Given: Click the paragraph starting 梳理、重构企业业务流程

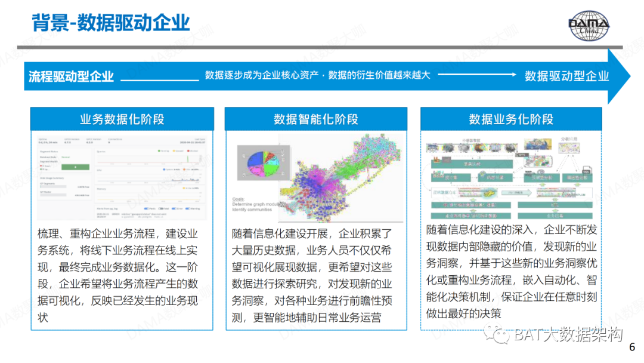Looking at the screenshot, I should point(118,275).
